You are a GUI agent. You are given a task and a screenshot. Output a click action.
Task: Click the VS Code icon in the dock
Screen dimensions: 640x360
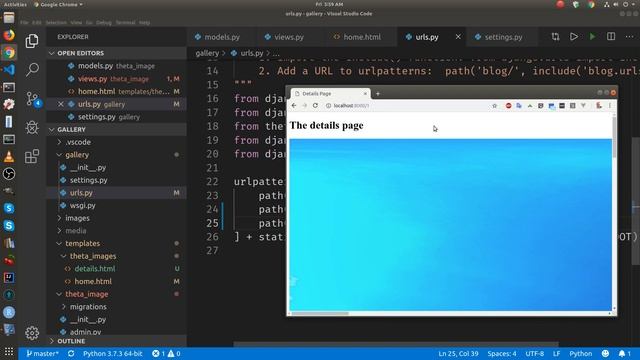(9, 70)
